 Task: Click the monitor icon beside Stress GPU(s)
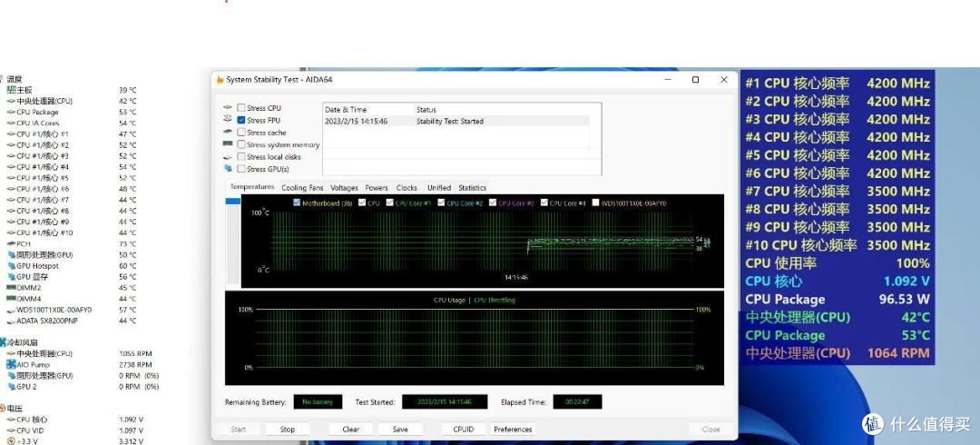pos(228,169)
